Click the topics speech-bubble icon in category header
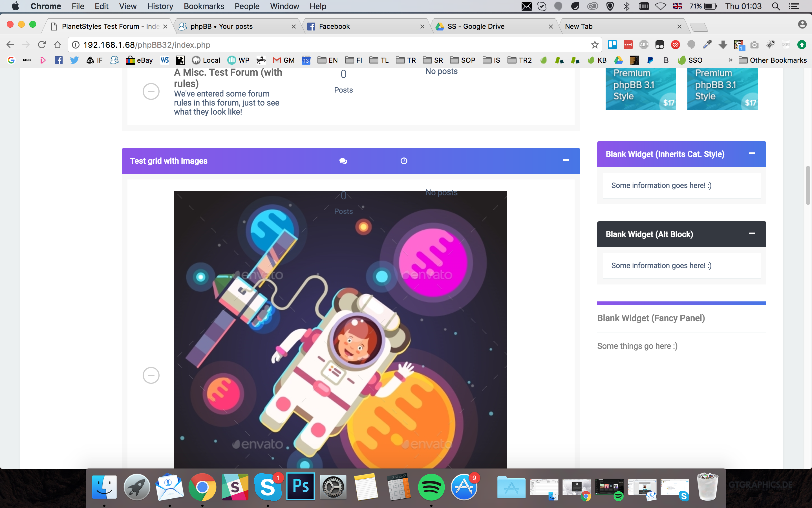The width and height of the screenshot is (812, 508). tap(343, 161)
